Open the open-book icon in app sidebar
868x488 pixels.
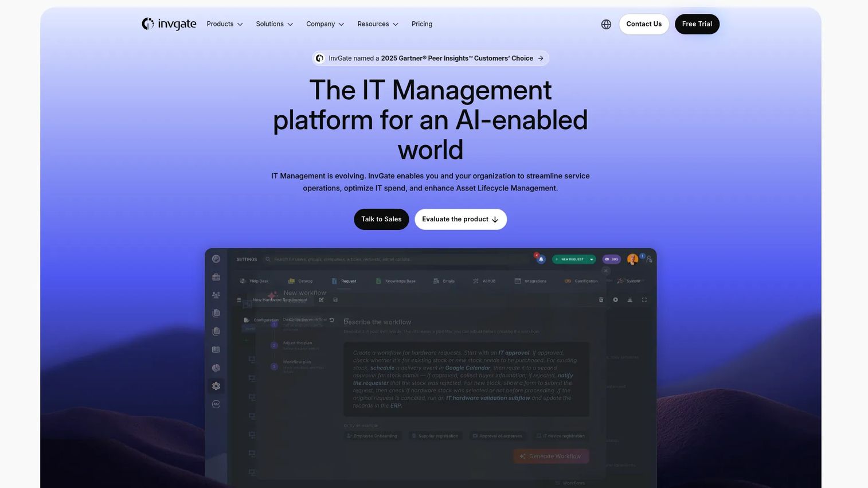[x=216, y=349]
